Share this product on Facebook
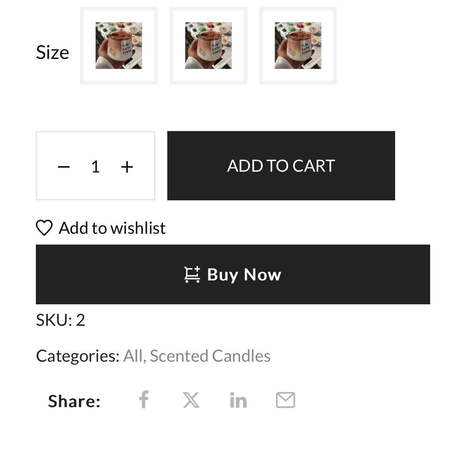This screenshot has width=466, height=476. 144,400
